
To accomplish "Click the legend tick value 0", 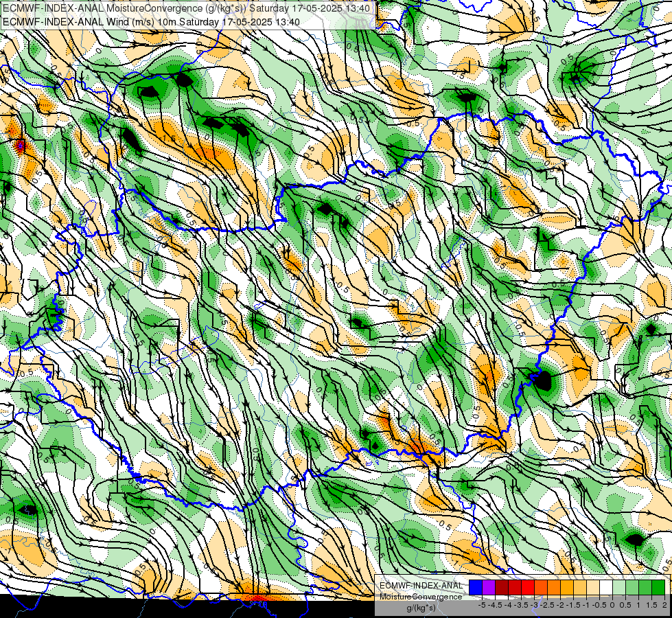I will click(x=612, y=605).
